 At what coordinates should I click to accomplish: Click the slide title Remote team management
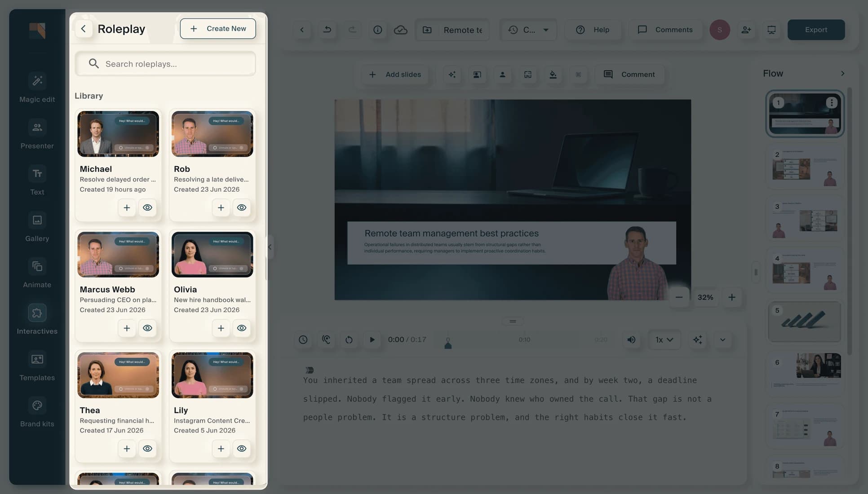pyautogui.click(x=452, y=233)
